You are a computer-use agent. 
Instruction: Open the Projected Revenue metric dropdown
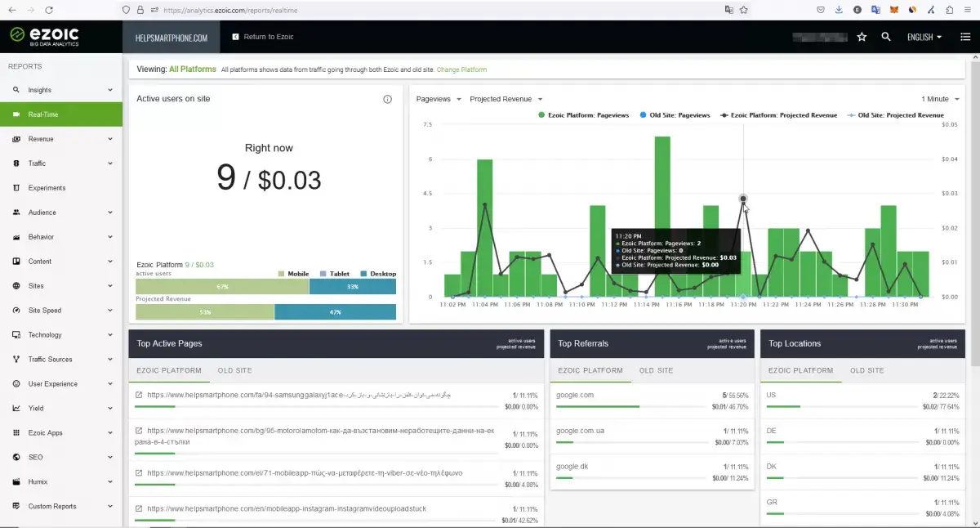coord(506,99)
